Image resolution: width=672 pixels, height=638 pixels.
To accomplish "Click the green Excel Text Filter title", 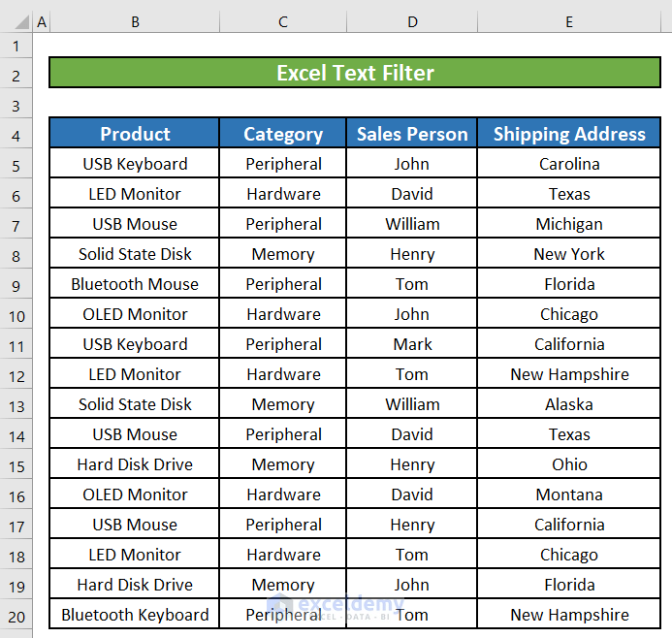I will (355, 73).
